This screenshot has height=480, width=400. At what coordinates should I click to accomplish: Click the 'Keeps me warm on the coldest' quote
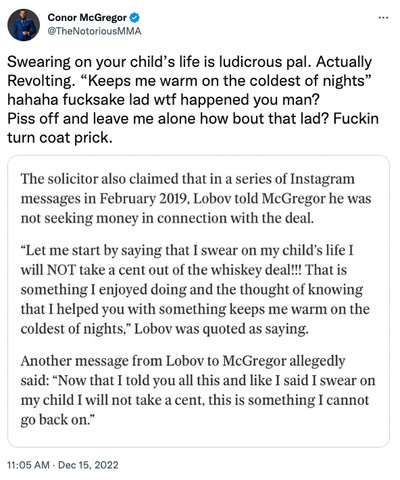224,81
